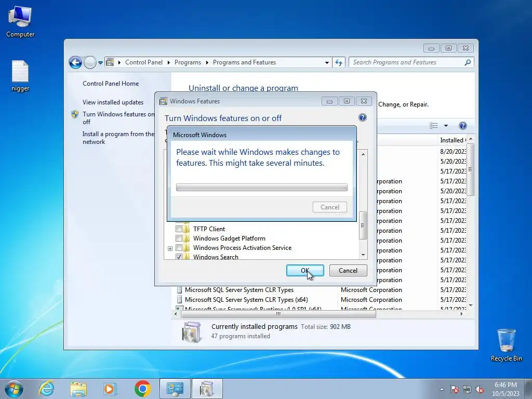Click OK in the Windows Features dialog
Image resolution: width=532 pixels, height=399 pixels.
click(305, 270)
